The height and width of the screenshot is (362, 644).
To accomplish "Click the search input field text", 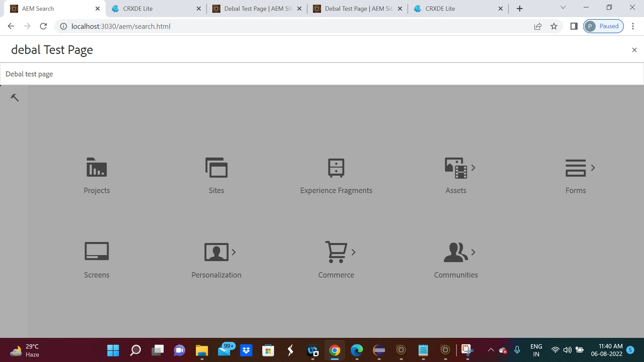I will (52, 50).
